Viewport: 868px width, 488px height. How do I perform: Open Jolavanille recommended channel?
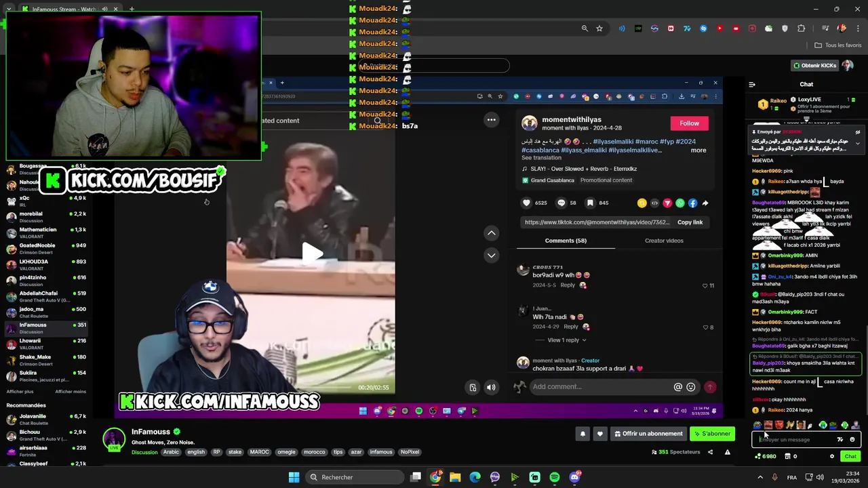pos(46,419)
